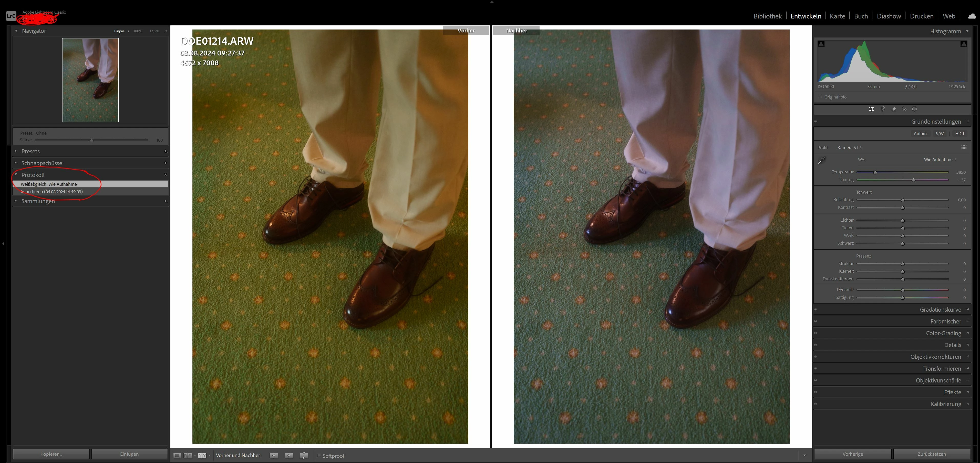
Task: Switch to Loupe view mode icon
Action: click(x=177, y=455)
